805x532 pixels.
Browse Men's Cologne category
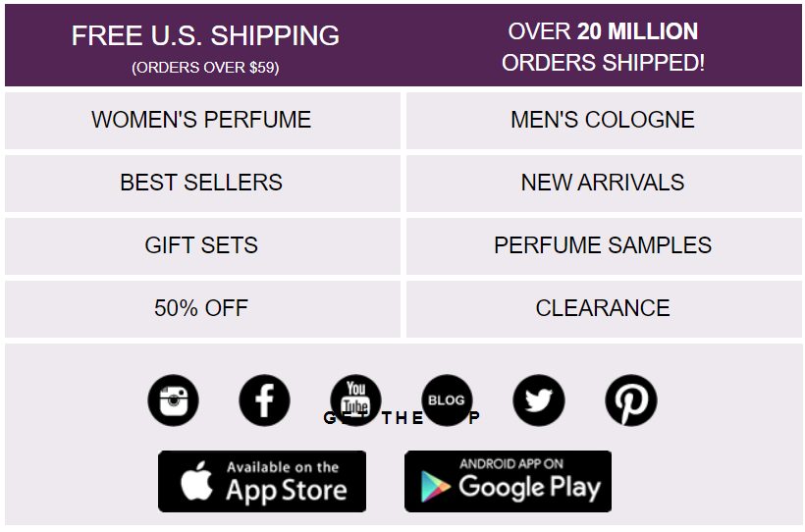coord(604,121)
